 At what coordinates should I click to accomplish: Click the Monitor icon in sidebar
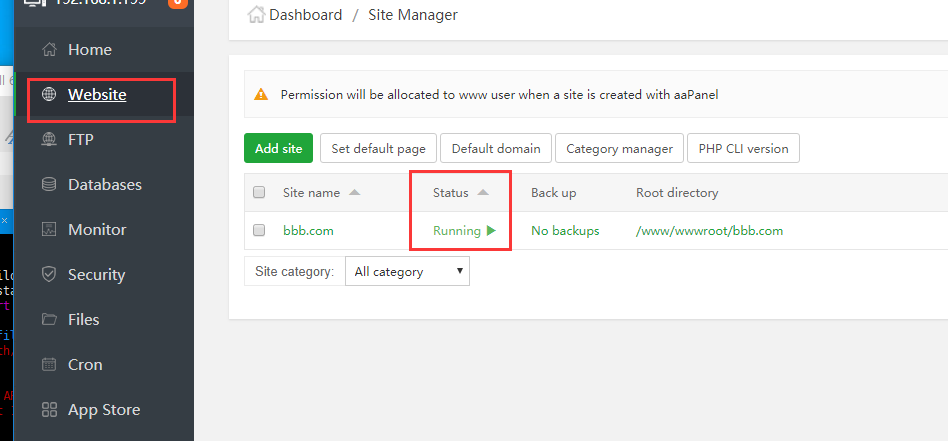coord(49,230)
